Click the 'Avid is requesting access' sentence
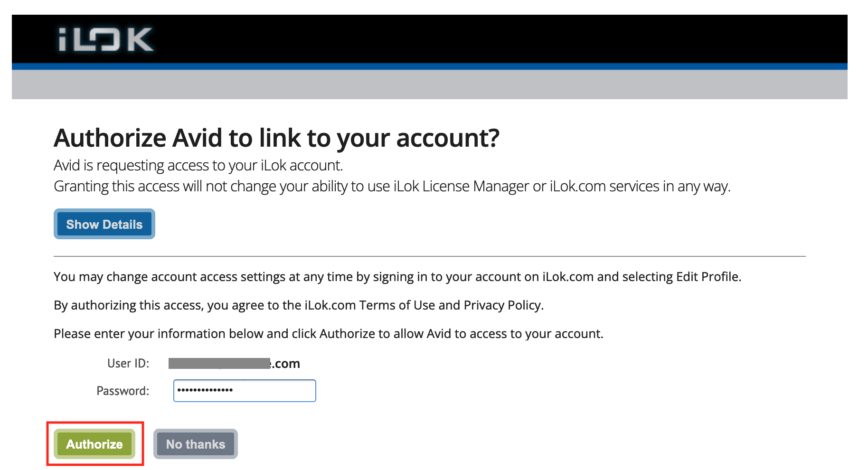Screen dimensions: 868x470 coord(198,165)
